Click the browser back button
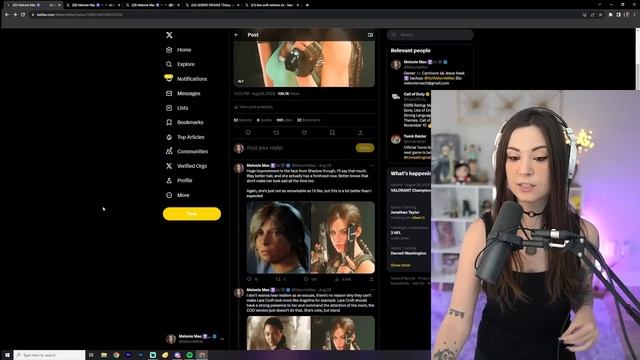Screen dimensions: 640x360 coord(7,15)
